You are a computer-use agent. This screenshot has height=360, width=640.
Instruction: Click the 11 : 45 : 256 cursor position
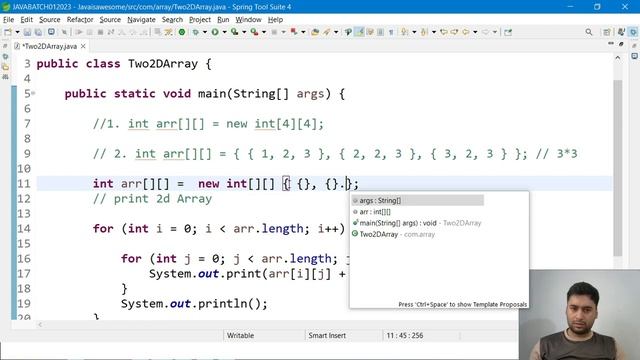click(x=405, y=336)
